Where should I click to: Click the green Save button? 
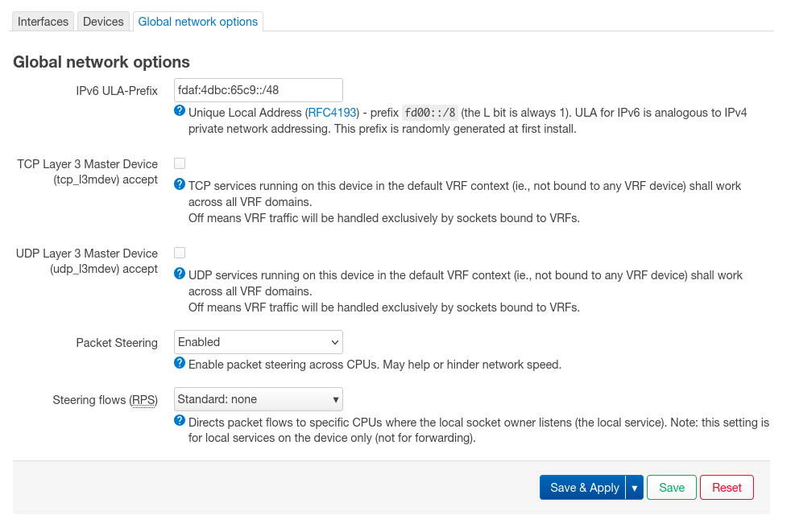click(x=672, y=488)
